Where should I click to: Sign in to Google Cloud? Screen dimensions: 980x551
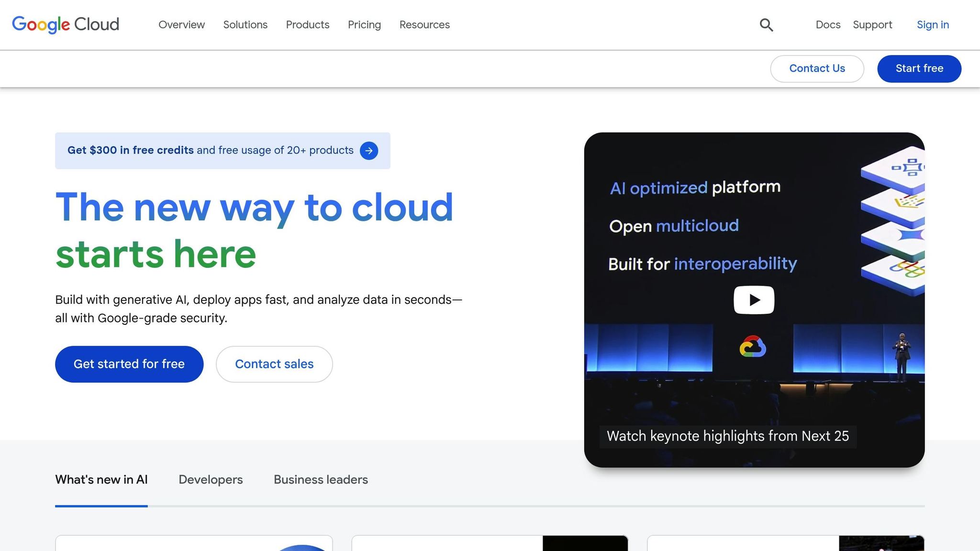pyautogui.click(x=932, y=24)
